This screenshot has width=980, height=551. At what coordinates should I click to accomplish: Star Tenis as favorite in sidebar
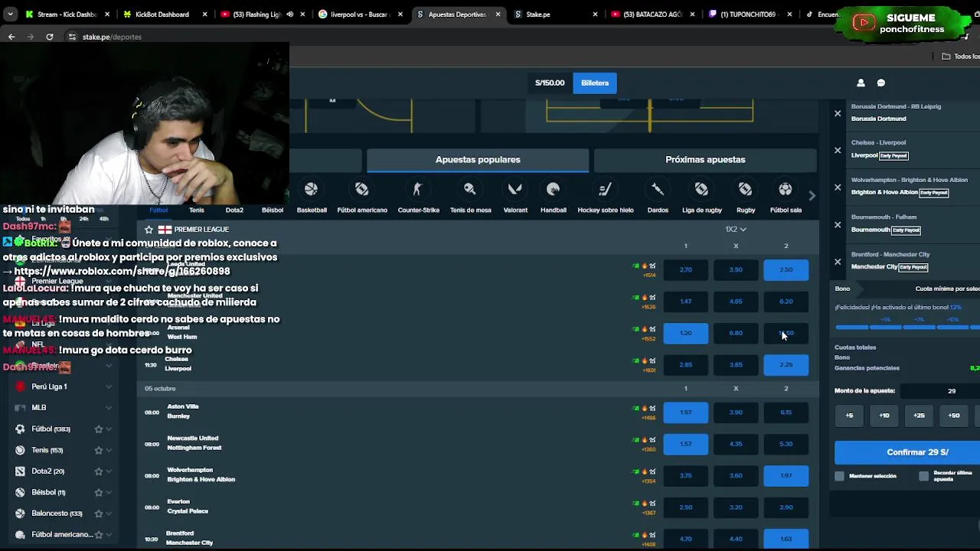[x=98, y=450]
